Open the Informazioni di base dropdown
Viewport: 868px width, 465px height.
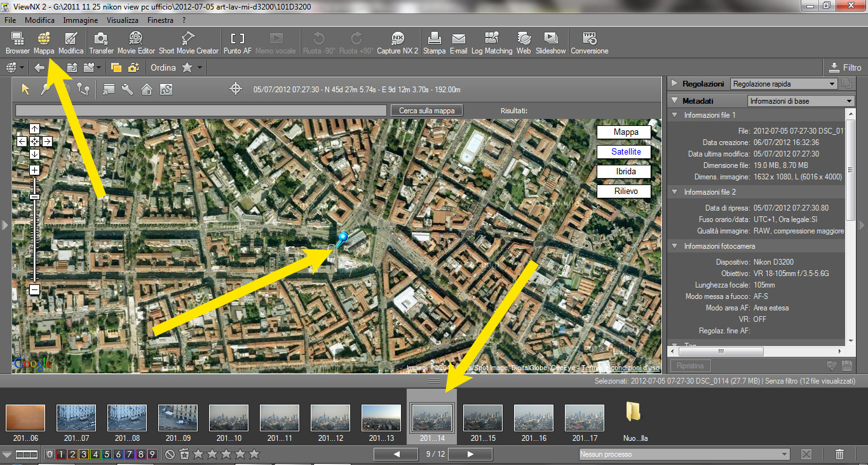pos(801,101)
